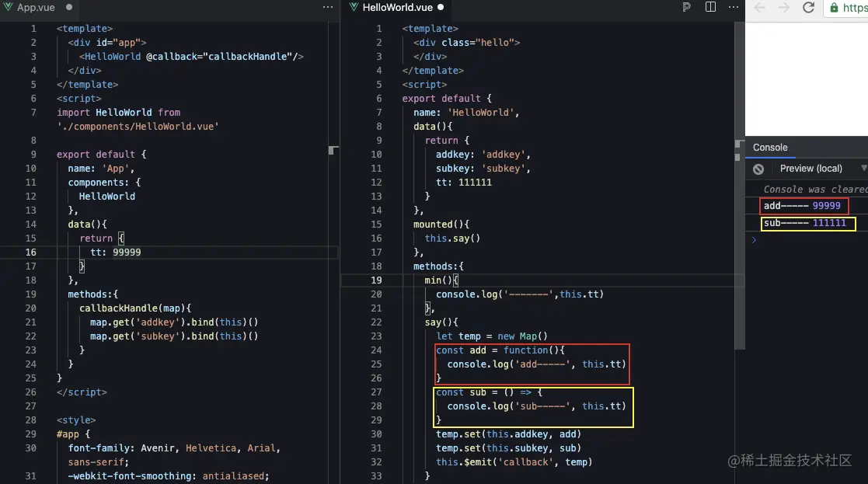Viewport: 868px width, 484px height.
Task: Click "subkey: 'subkey'," data property line
Action: coord(483,168)
